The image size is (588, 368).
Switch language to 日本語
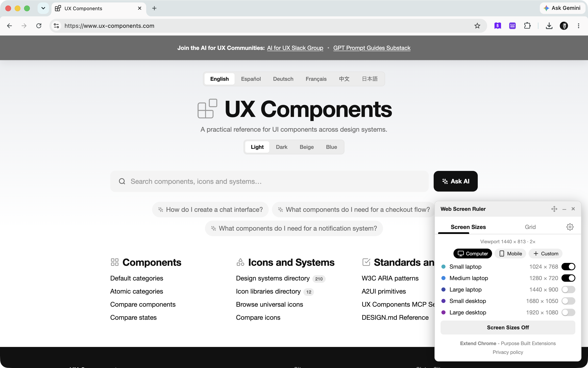[370, 79]
